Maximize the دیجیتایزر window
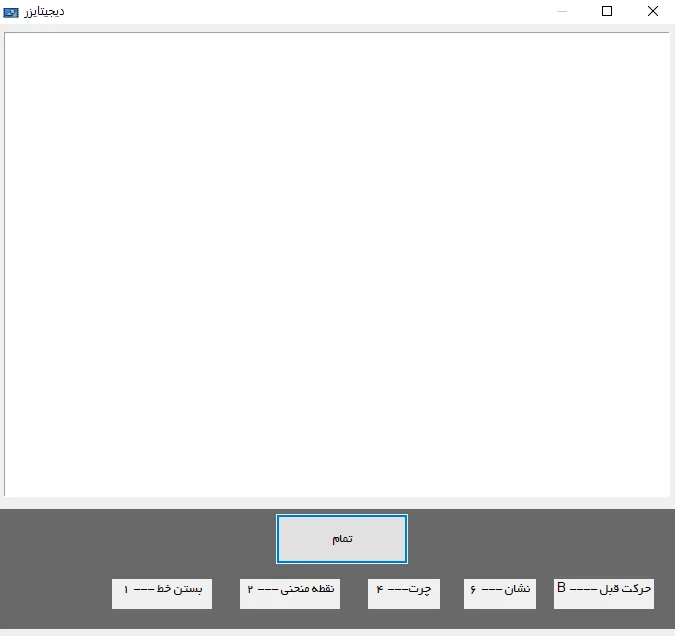The image size is (675, 636). (607, 11)
